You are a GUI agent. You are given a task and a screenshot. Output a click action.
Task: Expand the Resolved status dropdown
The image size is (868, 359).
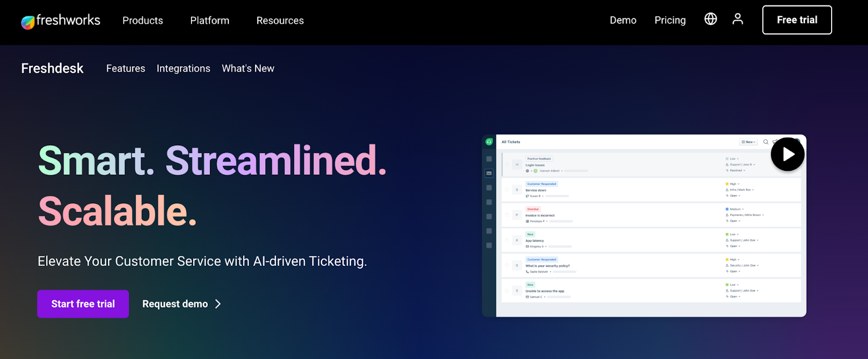737,170
